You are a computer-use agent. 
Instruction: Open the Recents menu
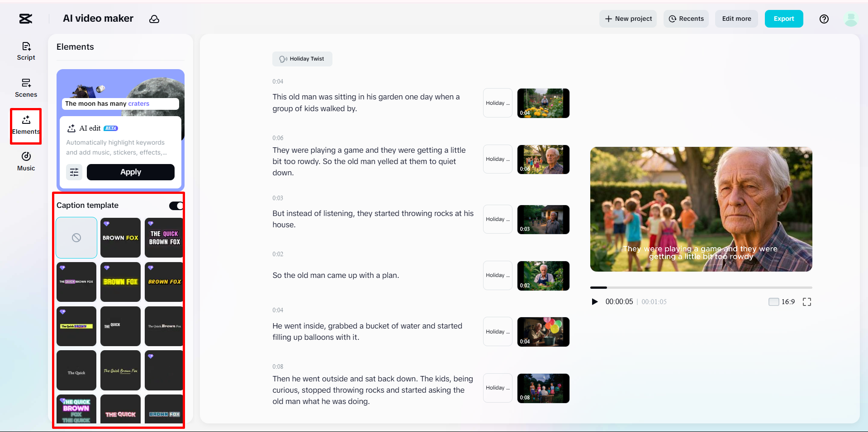click(686, 19)
